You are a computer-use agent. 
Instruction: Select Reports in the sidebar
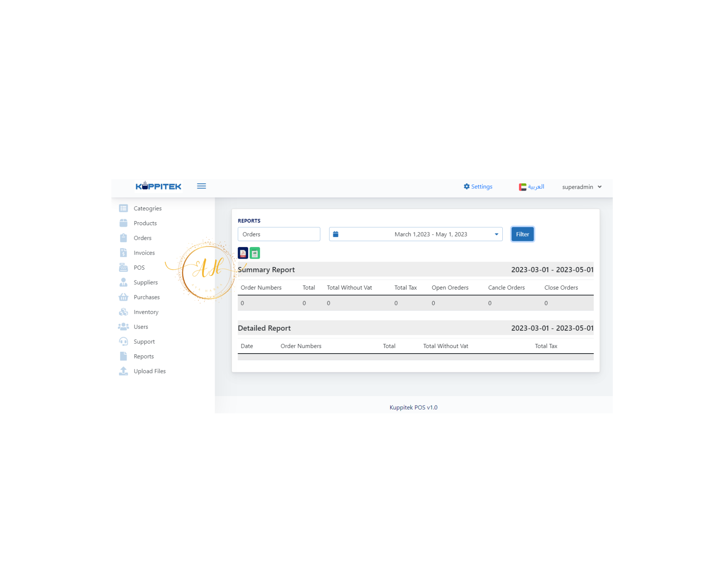click(x=144, y=356)
